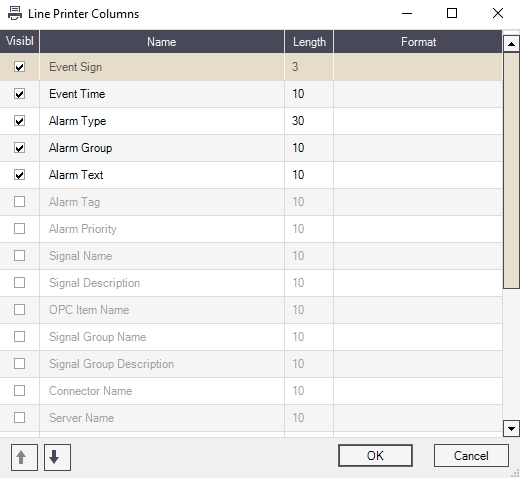Select the Event Time format cell

click(x=418, y=94)
